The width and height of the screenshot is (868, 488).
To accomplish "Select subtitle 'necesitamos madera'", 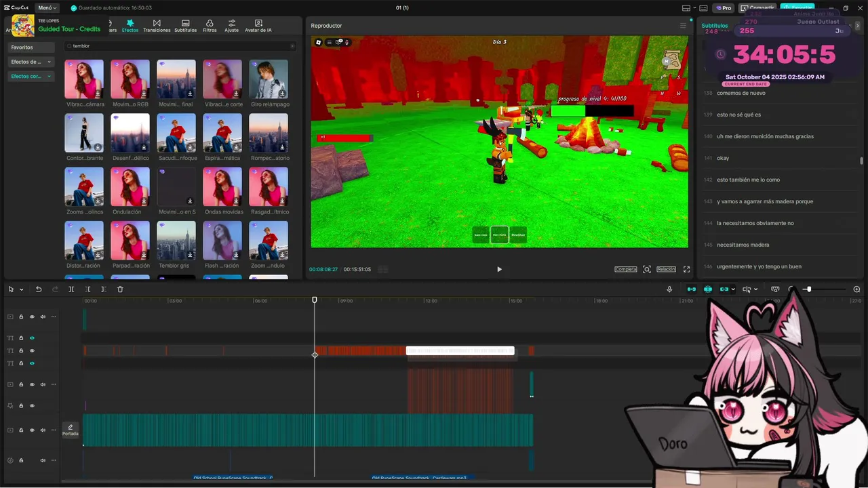I will coord(743,245).
